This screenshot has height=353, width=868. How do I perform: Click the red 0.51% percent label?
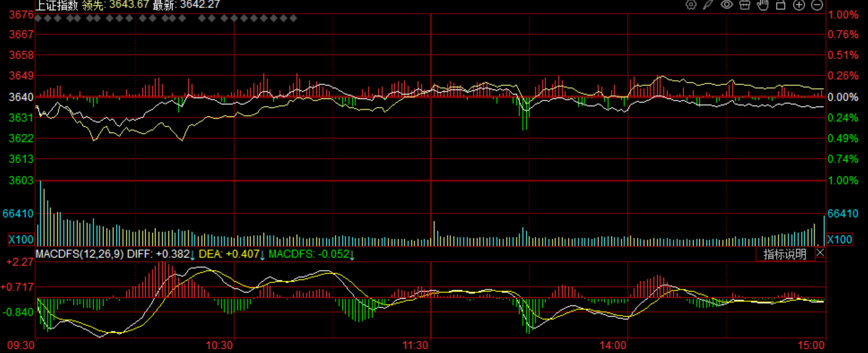coord(843,55)
